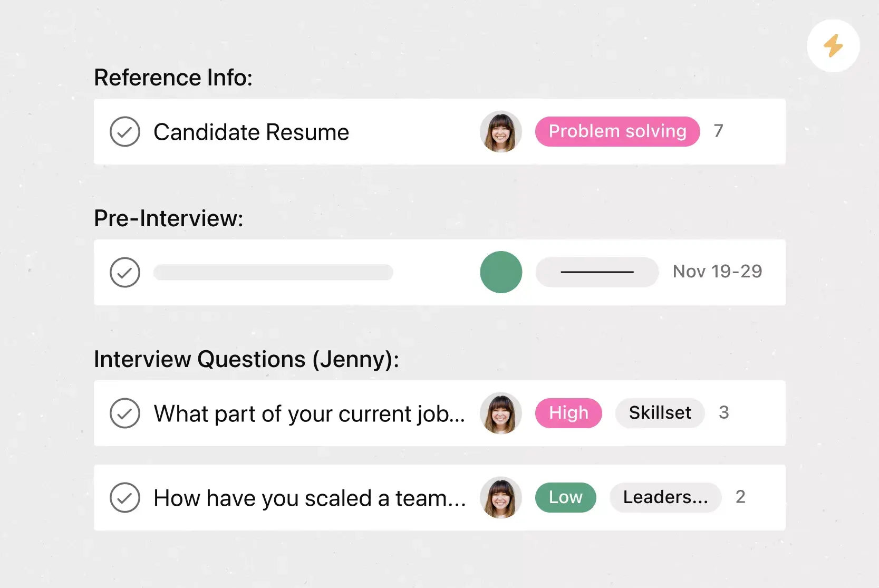The image size is (879, 588).
Task: Open assignee avatar on current job question
Action: coord(501,413)
